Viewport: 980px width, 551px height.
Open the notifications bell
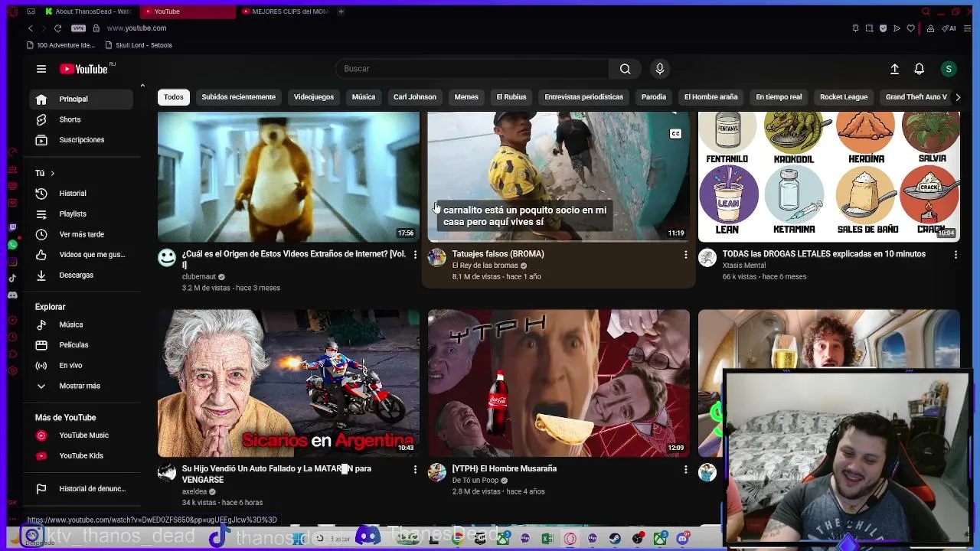pyautogui.click(x=920, y=69)
